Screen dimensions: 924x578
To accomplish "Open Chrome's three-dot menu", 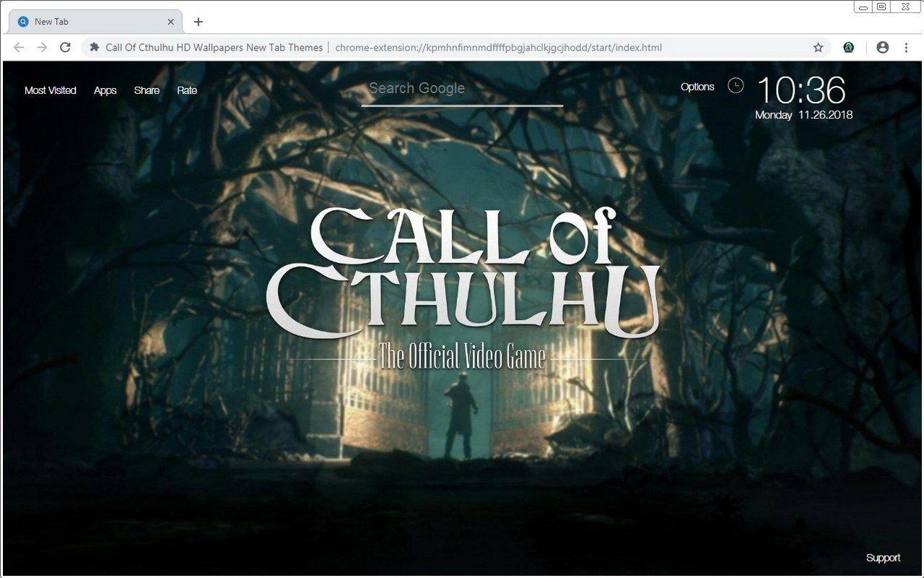I will [906, 48].
